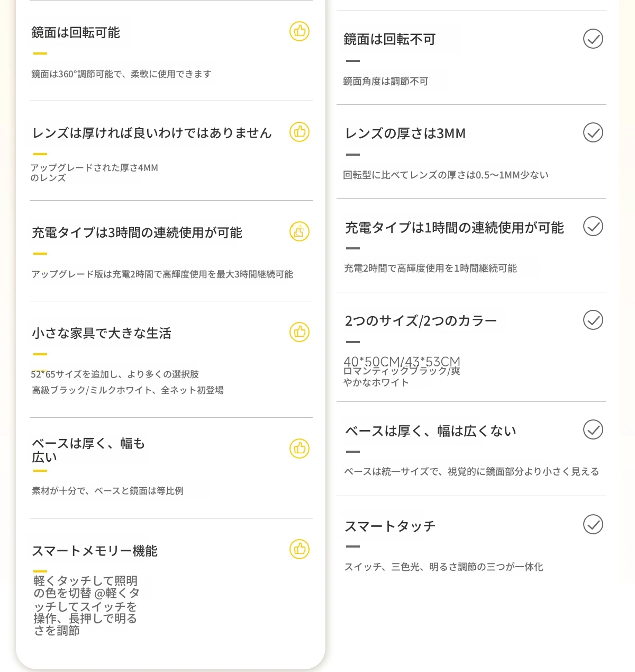Click description 鏡面角度は調節不可
Viewport: 635px width, 672px height.
click(x=386, y=82)
